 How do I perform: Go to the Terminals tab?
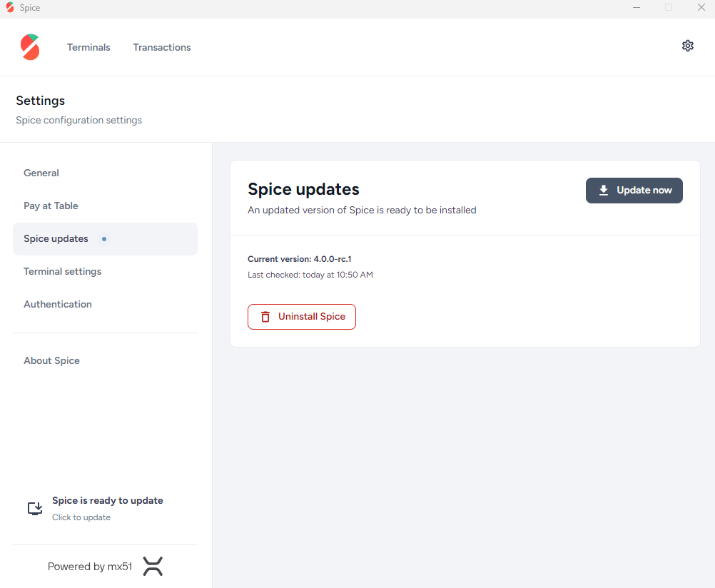[x=88, y=47]
